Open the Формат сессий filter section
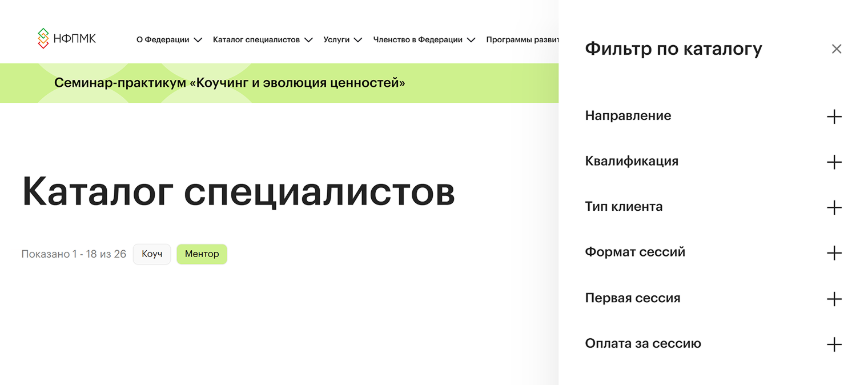 (x=714, y=252)
